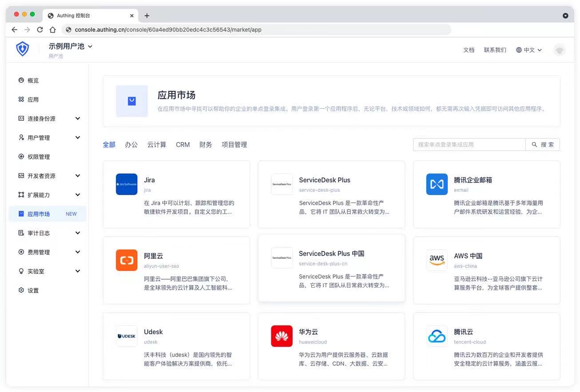Open the 应用 grid icon in sidebar
The height and width of the screenshot is (392, 580).
tap(21, 99)
